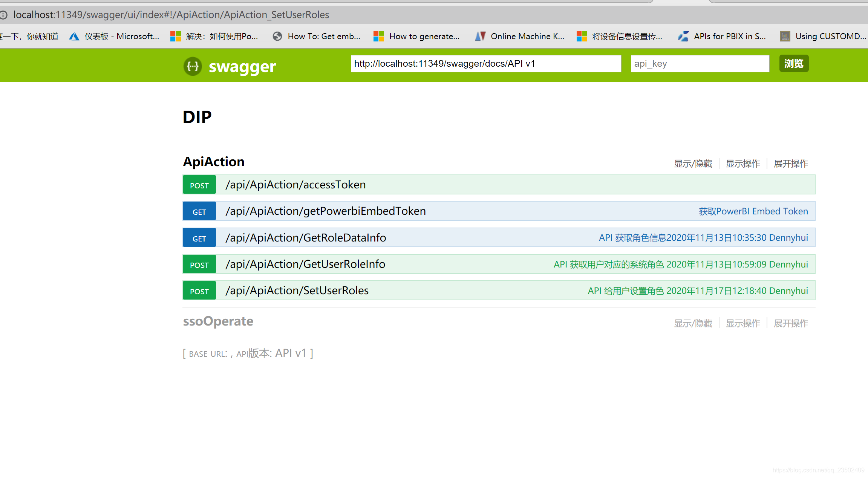The image size is (868, 477).
Task: Toggle 显示/隐藏 for the ApiAction section
Action: click(x=693, y=163)
